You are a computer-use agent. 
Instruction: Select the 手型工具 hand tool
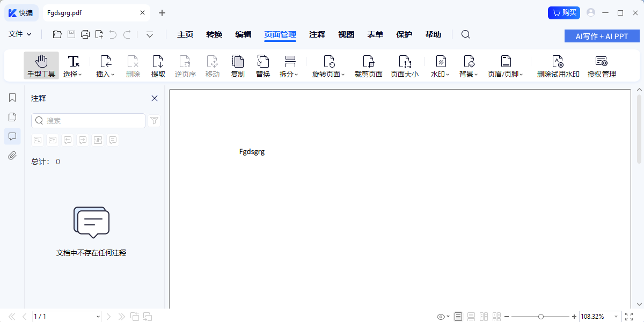click(41, 66)
